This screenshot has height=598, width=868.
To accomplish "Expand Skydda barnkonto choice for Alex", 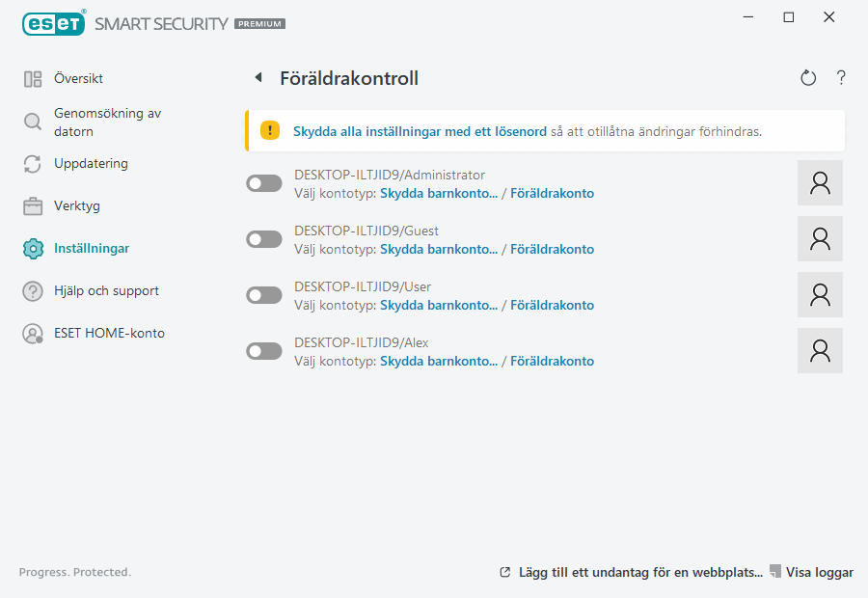I will [x=439, y=362].
